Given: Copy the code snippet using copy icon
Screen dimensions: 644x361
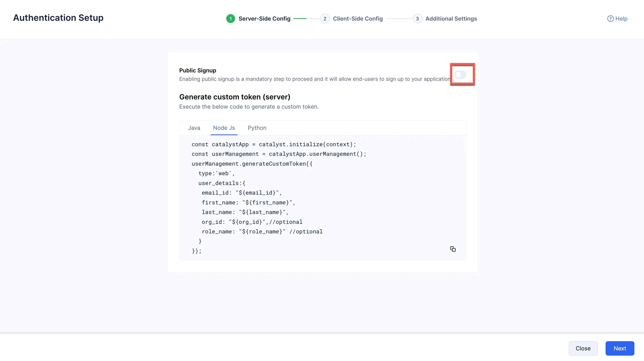Looking at the screenshot, I should pyautogui.click(x=453, y=249).
